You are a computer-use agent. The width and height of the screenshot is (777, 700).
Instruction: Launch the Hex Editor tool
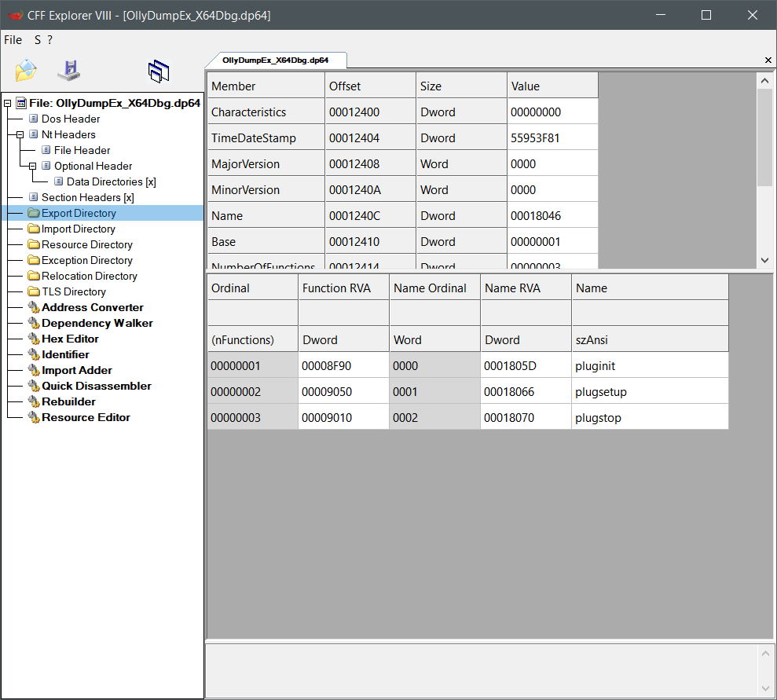point(70,339)
